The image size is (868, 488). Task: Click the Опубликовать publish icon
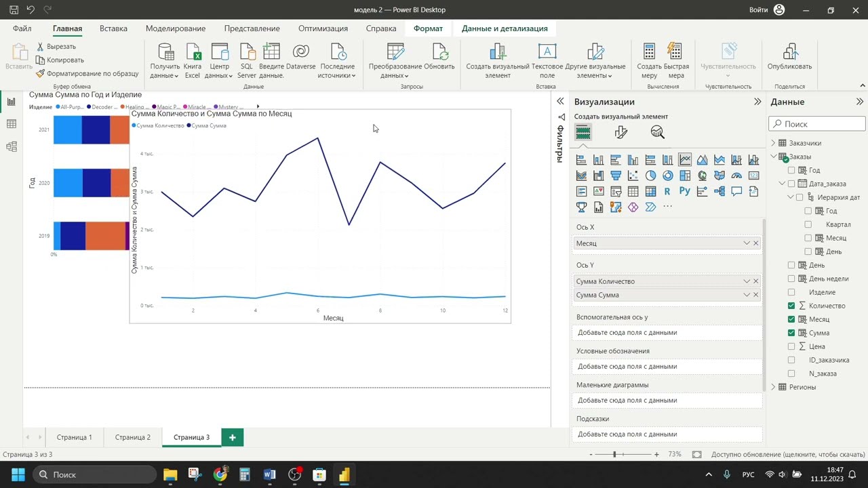[x=789, y=52]
